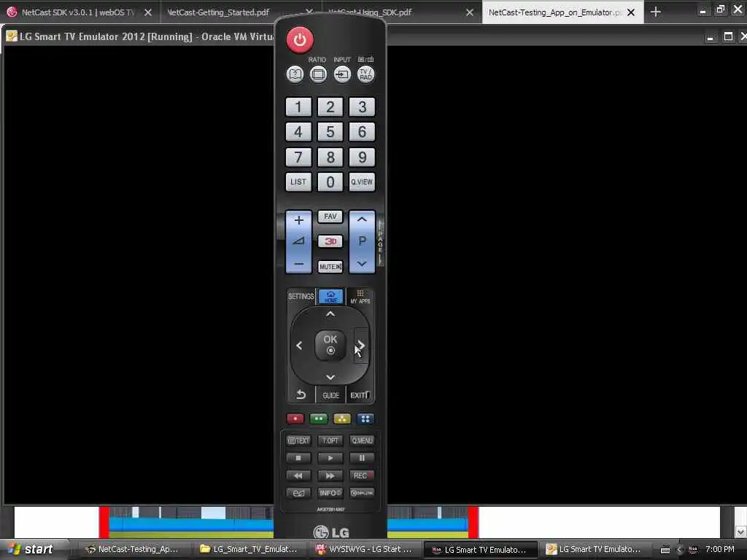Open LG_Smart_TV_Emulator folder in taskbar
The height and width of the screenshot is (560, 747).
click(249, 549)
